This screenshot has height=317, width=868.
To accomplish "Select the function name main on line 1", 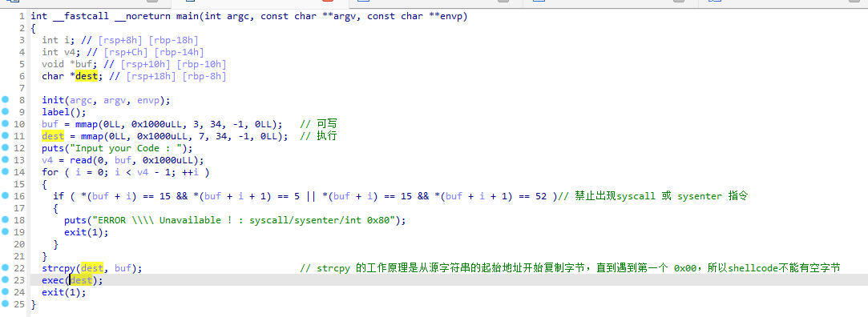I will [188, 16].
